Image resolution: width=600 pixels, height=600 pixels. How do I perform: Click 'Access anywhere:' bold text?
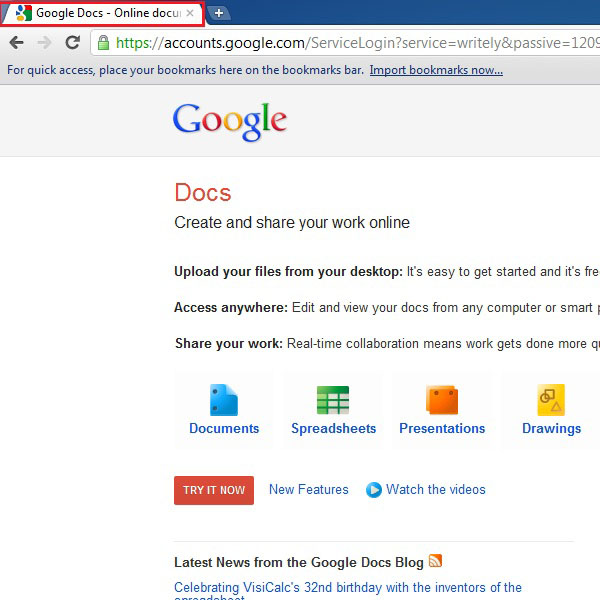coord(231,307)
